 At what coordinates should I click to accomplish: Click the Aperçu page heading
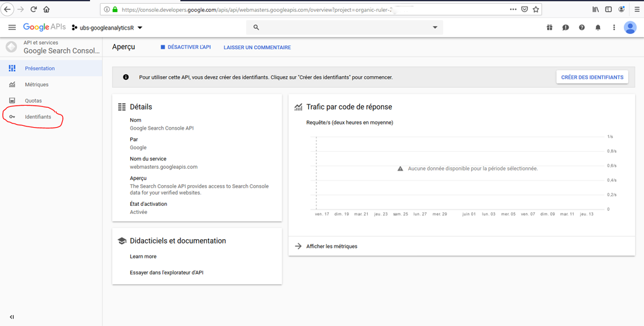[124, 47]
